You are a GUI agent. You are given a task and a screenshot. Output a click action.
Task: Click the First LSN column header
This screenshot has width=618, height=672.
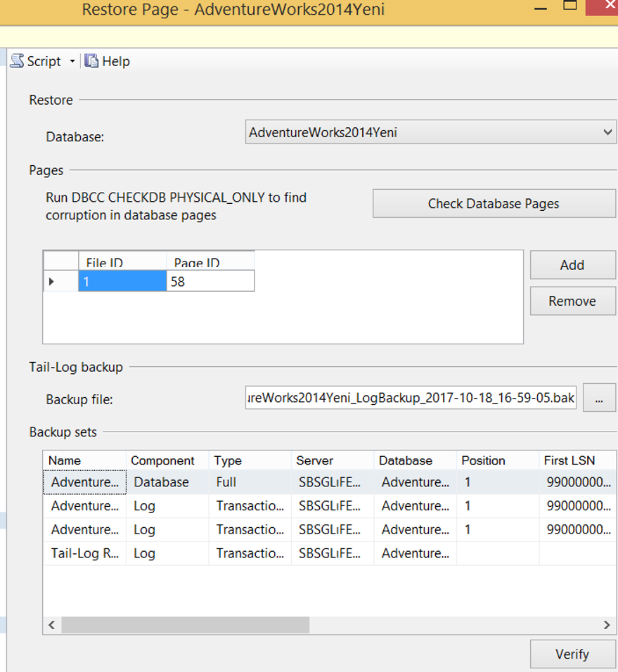click(577, 460)
